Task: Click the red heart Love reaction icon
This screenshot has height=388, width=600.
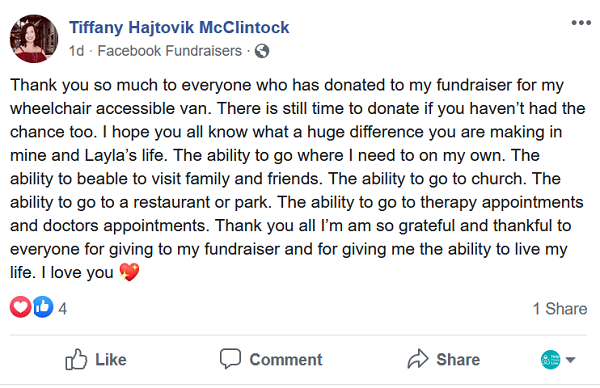Action: point(20,307)
